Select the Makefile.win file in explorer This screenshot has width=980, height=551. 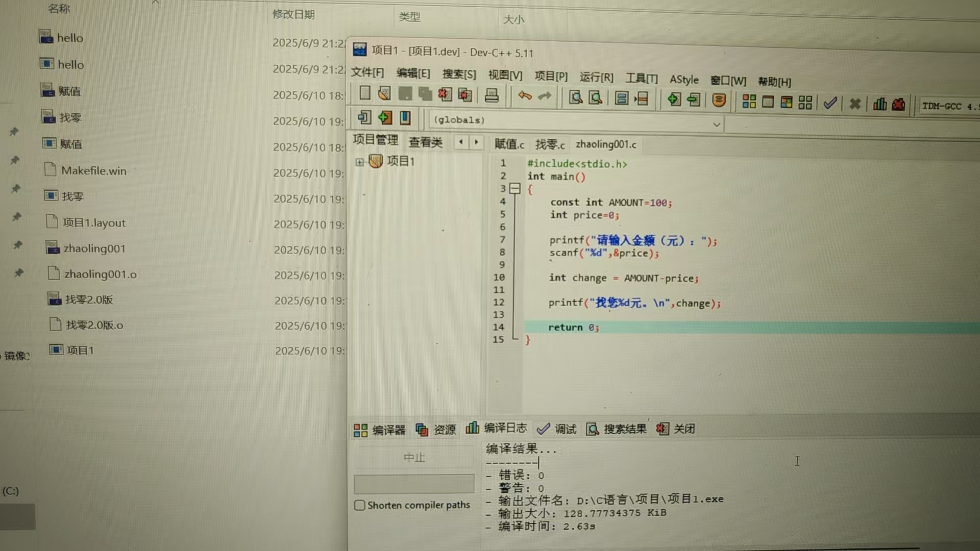coord(93,171)
